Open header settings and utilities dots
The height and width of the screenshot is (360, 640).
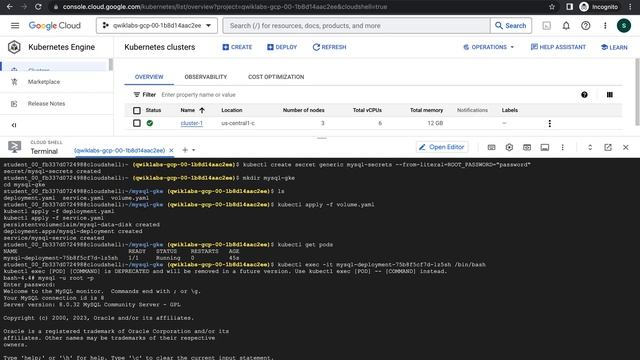point(605,26)
